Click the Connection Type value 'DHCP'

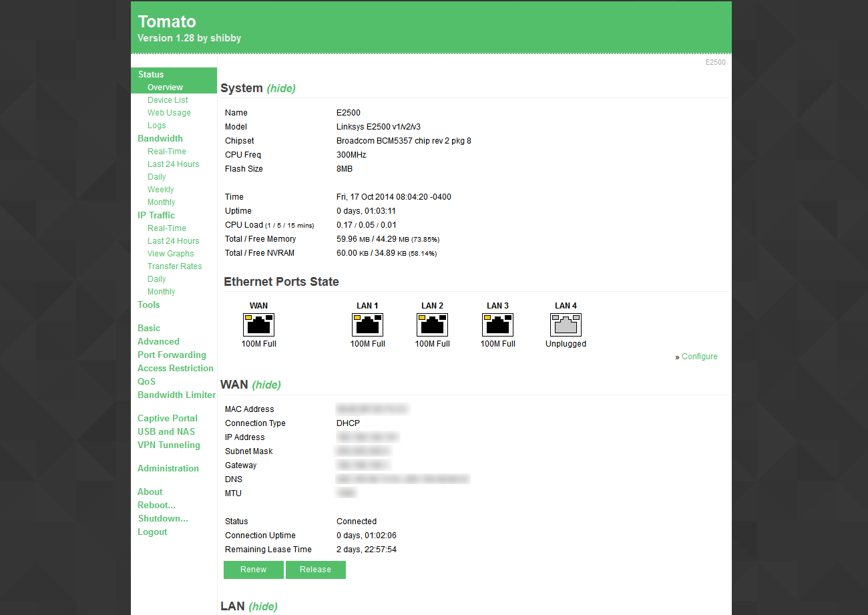click(x=348, y=423)
